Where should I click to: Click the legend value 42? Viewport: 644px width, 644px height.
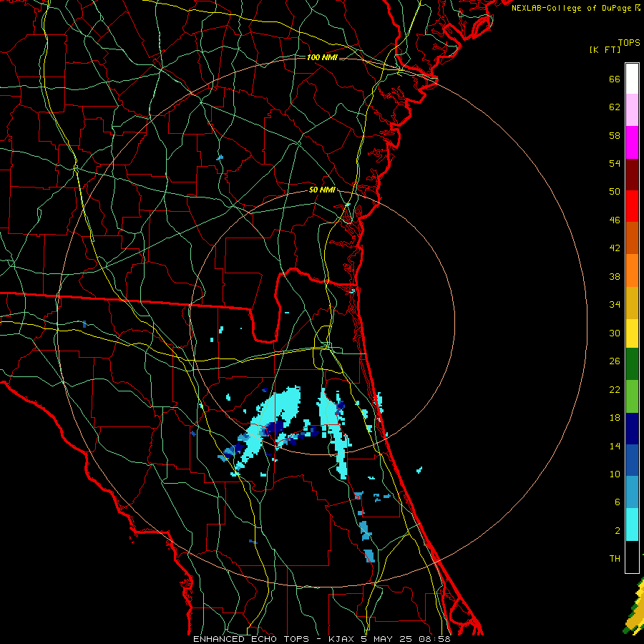[615, 248]
